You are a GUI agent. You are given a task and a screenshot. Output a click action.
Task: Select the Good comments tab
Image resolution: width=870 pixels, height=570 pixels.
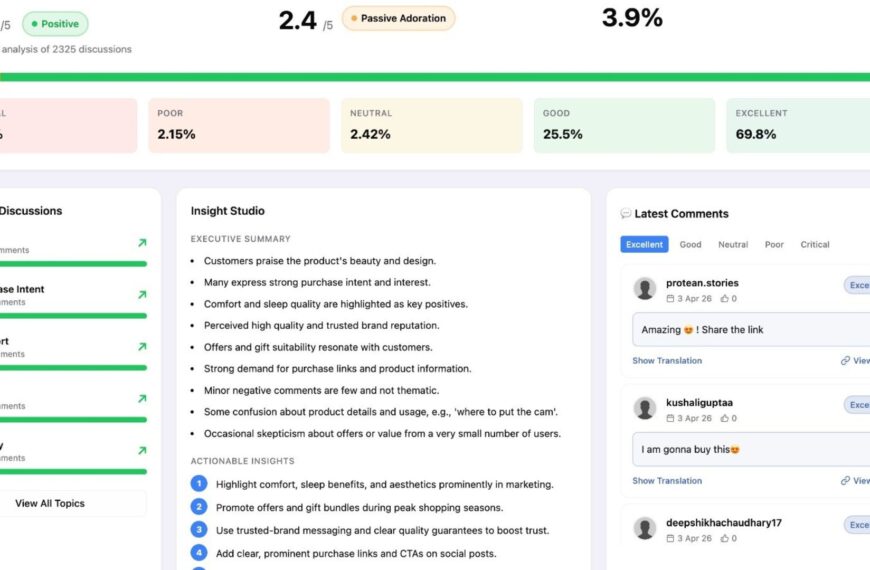(690, 245)
